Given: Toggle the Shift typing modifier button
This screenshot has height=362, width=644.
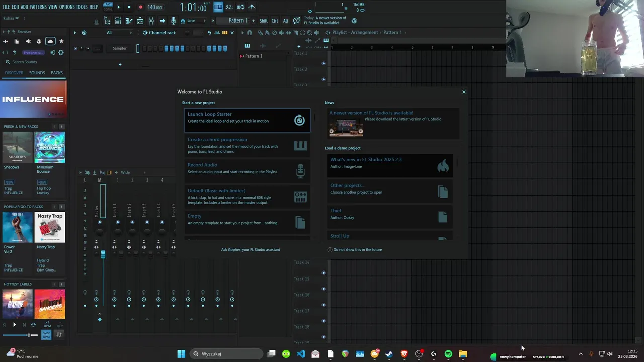Looking at the screenshot, I should [x=264, y=21].
